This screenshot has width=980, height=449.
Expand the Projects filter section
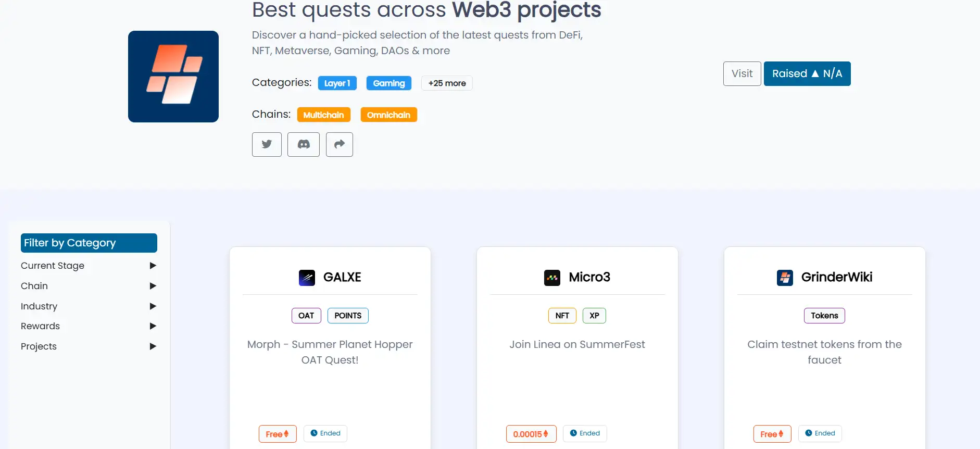click(153, 346)
